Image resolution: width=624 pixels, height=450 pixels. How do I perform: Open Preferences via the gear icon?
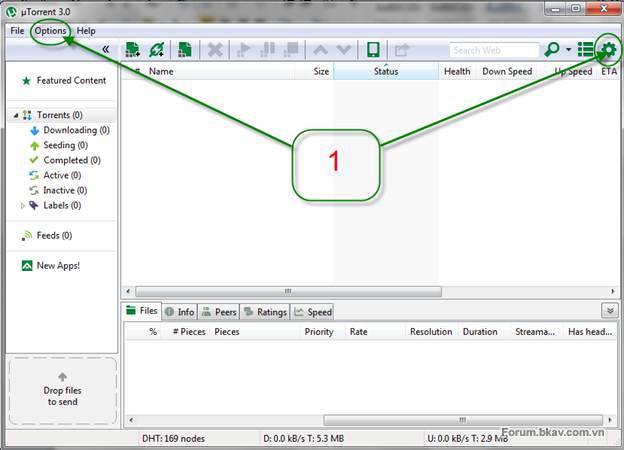[607, 49]
